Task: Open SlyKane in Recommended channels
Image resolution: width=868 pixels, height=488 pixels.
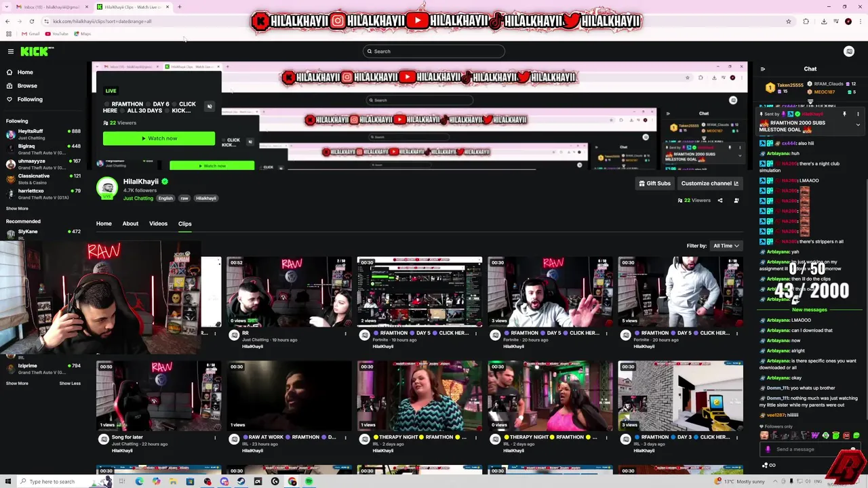Action: click(x=43, y=235)
